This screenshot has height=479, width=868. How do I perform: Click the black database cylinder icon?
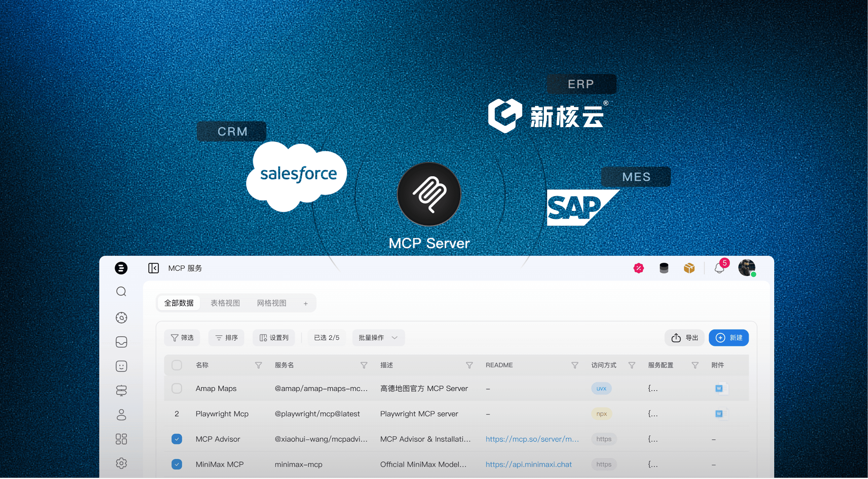(x=664, y=268)
